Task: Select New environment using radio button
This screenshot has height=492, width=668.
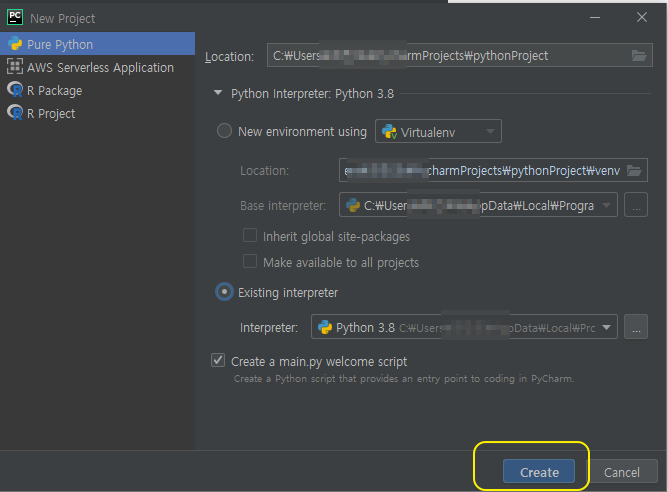Action: [225, 131]
